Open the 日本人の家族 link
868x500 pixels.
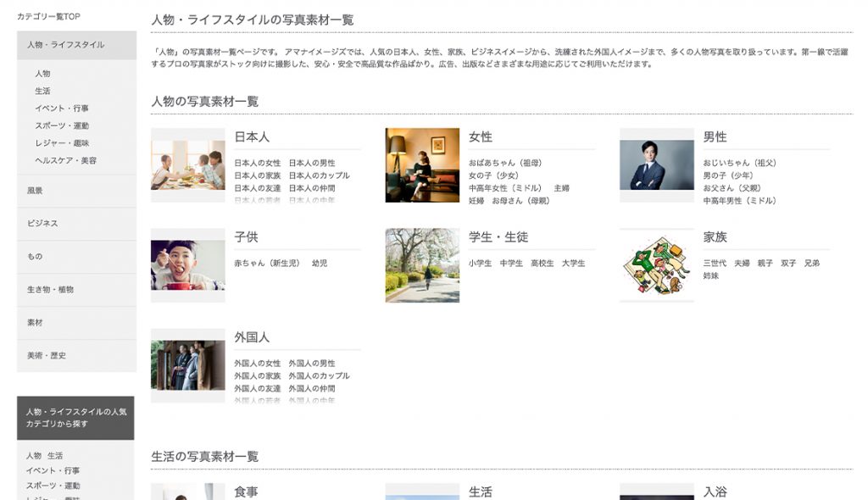coord(258,175)
